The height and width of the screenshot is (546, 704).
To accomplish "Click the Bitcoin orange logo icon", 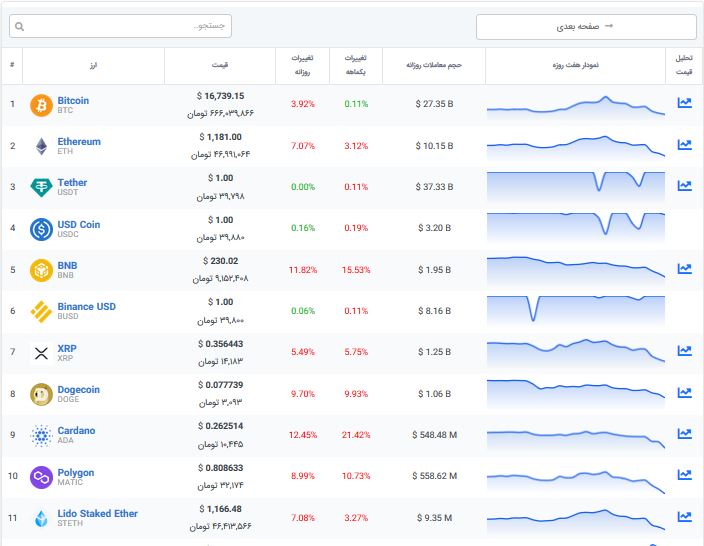I will tap(41, 105).
